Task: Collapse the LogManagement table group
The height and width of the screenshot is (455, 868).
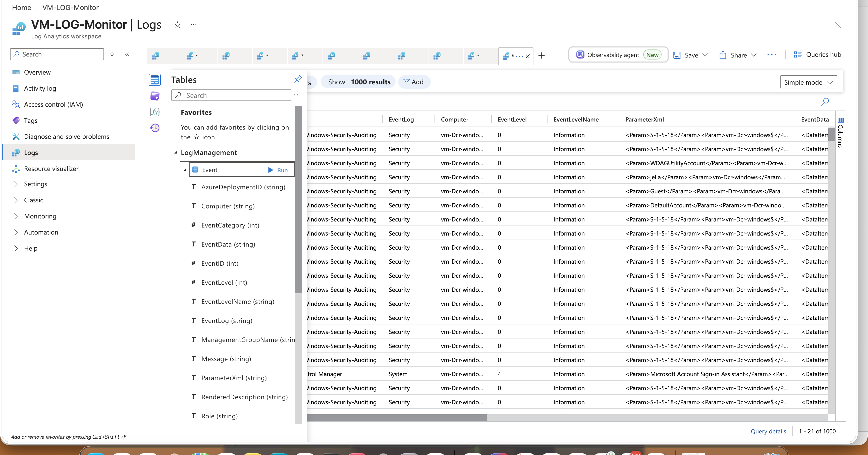Action: [176, 153]
